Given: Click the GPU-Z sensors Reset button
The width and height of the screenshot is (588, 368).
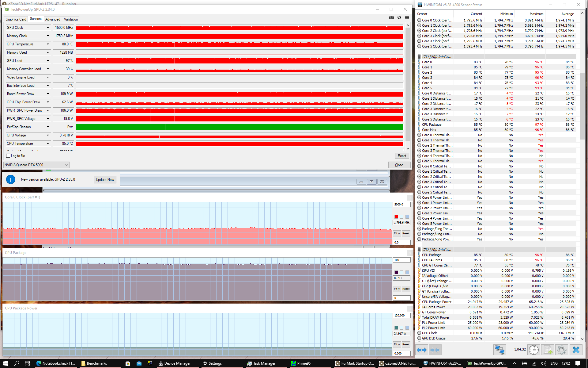Looking at the screenshot, I should pyautogui.click(x=401, y=156).
